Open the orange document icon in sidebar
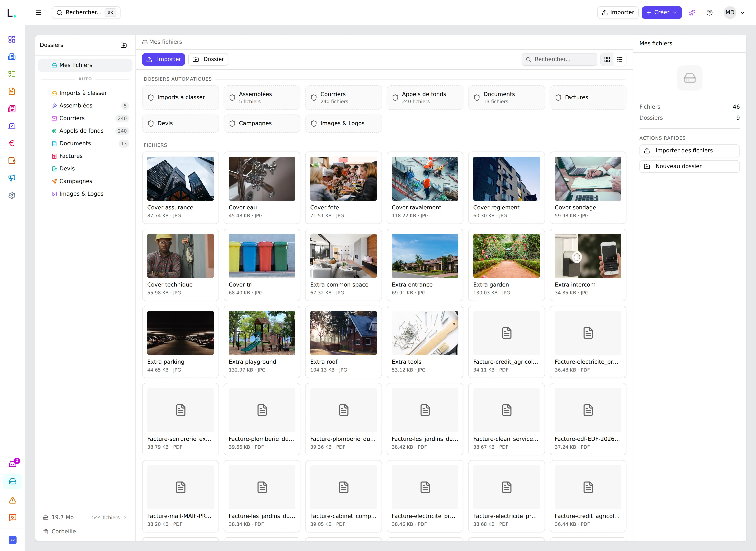The width and height of the screenshot is (756, 551). point(12,91)
